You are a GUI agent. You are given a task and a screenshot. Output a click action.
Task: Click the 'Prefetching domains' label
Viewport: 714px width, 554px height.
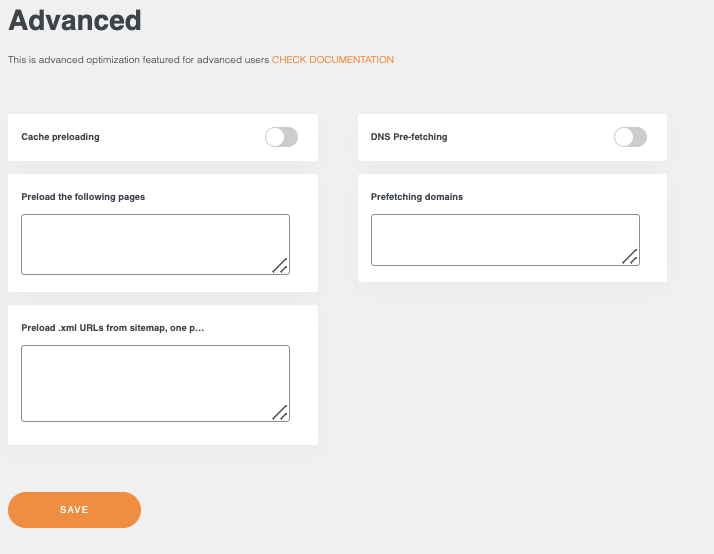(417, 197)
